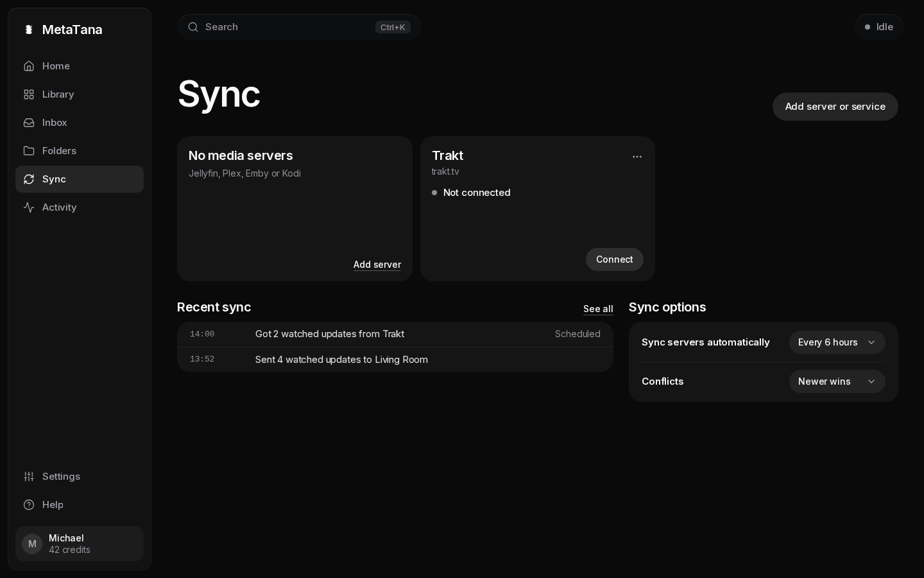
Task: Click the 'No media servers' heading
Action: 241,155
